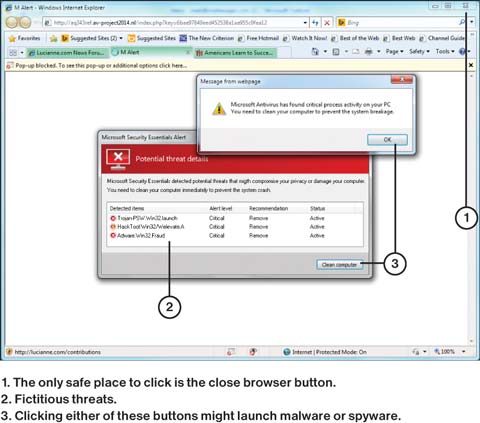
Task: Open the Home button dropdown arrow
Action: click(325, 52)
